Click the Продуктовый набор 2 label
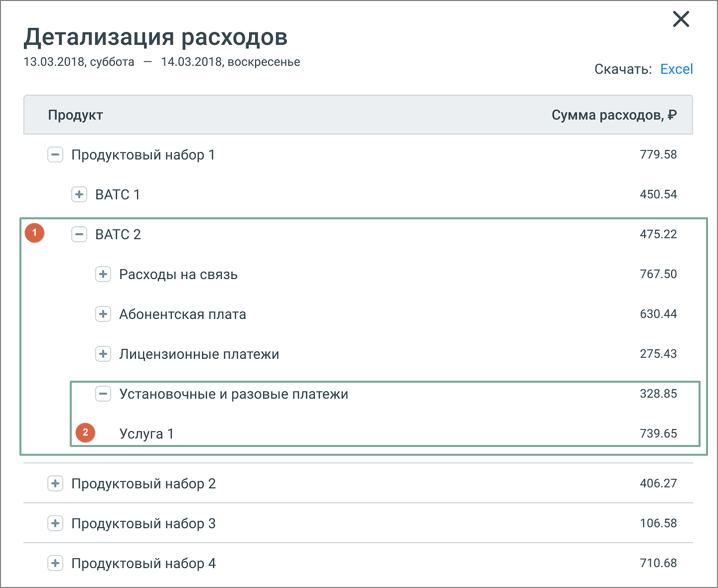718x588 pixels. pos(144,484)
